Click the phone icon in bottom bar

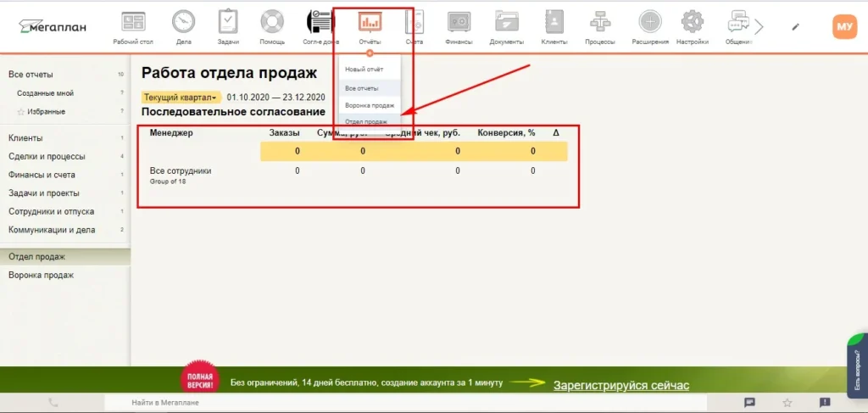53,403
